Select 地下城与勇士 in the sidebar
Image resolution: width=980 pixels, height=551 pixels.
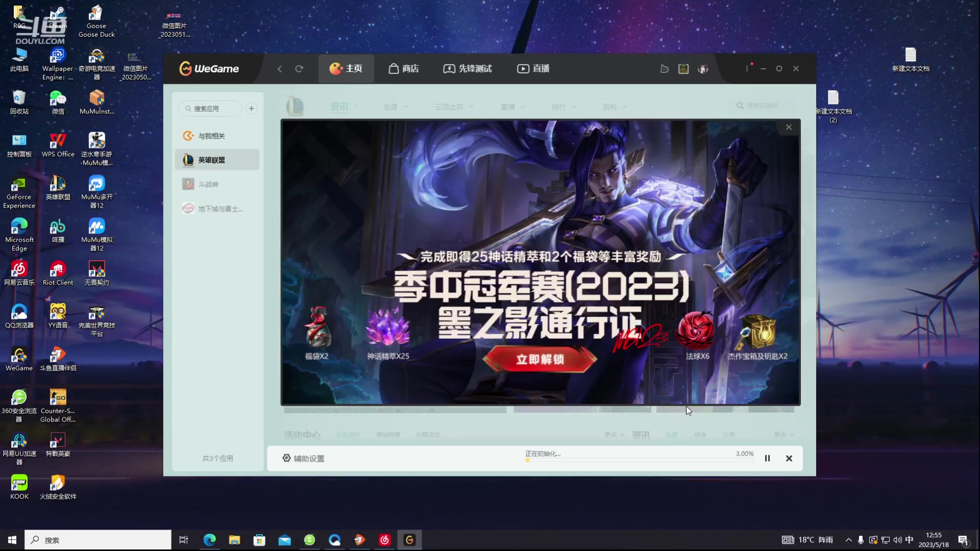(217, 209)
